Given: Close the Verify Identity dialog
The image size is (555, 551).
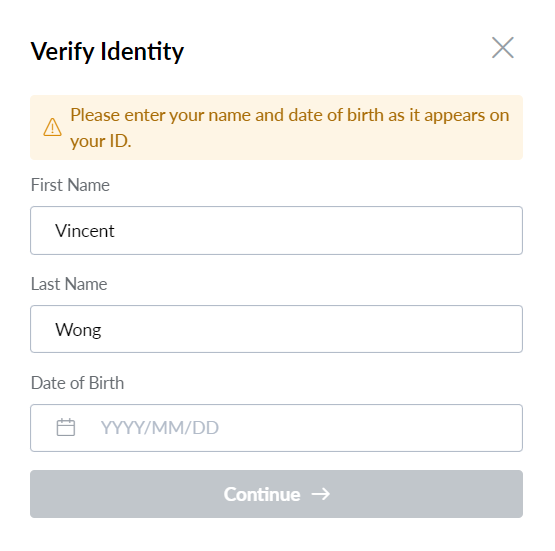Looking at the screenshot, I should [503, 47].
